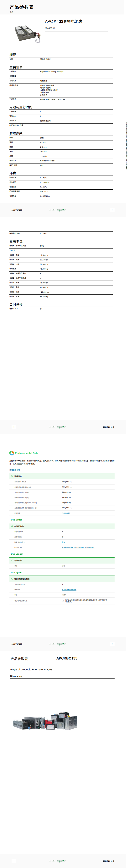Click the Environmental Data green circular logo
This screenshot has width=129, height=868.
pos(12,453)
